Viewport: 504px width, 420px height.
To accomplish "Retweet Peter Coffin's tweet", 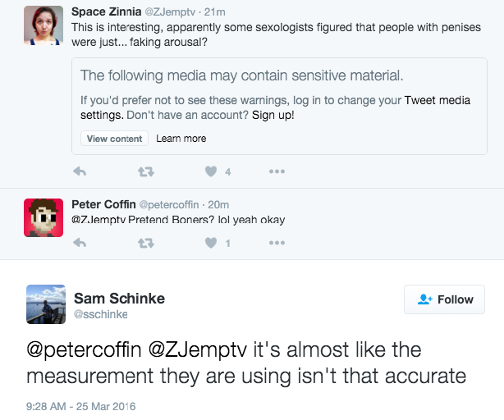I will (146, 243).
